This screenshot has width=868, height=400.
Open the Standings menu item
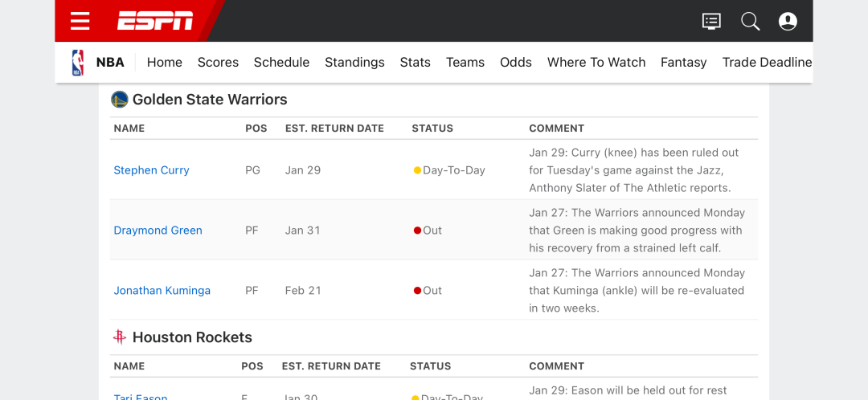[x=354, y=63]
